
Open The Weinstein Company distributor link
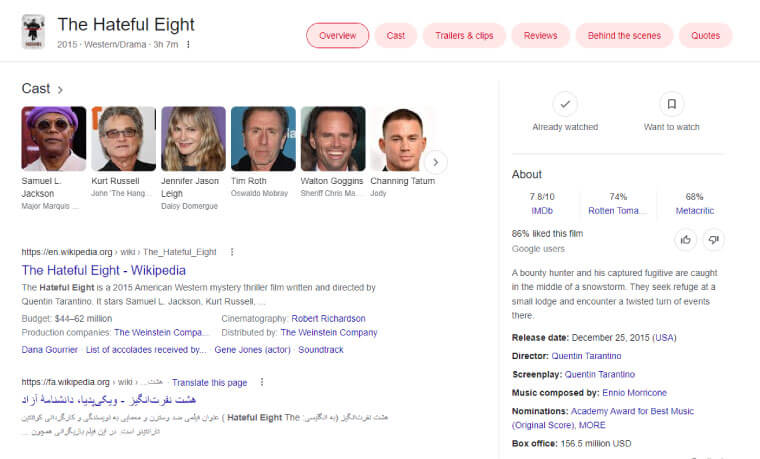pos(329,332)
